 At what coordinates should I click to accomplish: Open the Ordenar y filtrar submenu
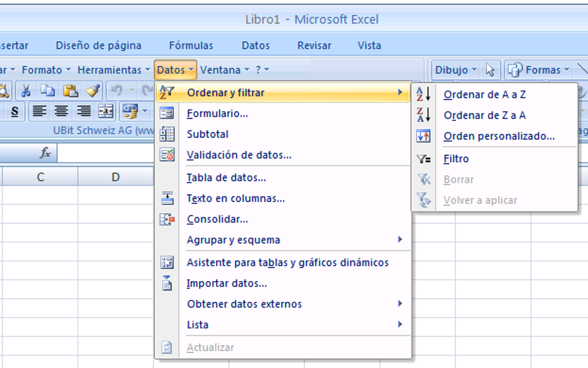coord(283,92)
